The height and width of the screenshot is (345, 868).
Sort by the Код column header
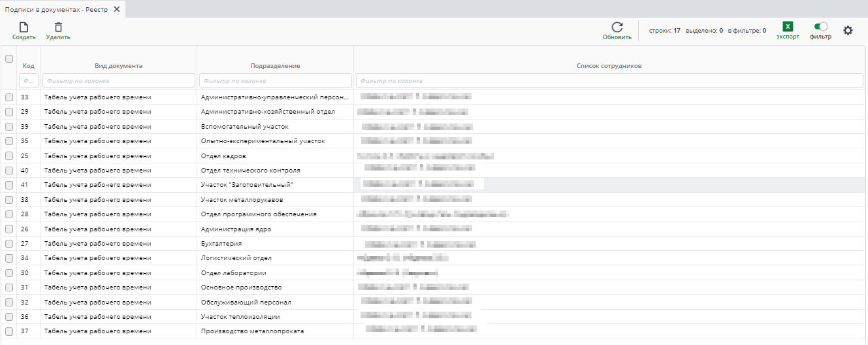click(29, 66)
